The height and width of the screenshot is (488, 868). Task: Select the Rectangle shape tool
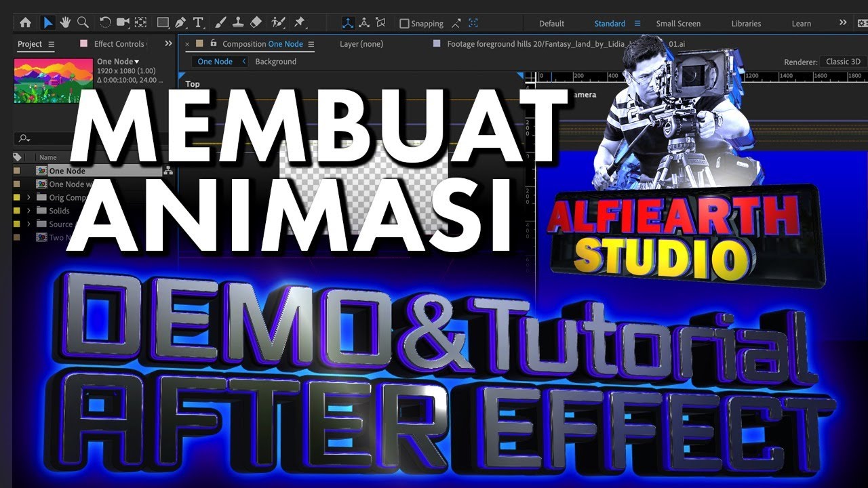click(x=163, y=22)
